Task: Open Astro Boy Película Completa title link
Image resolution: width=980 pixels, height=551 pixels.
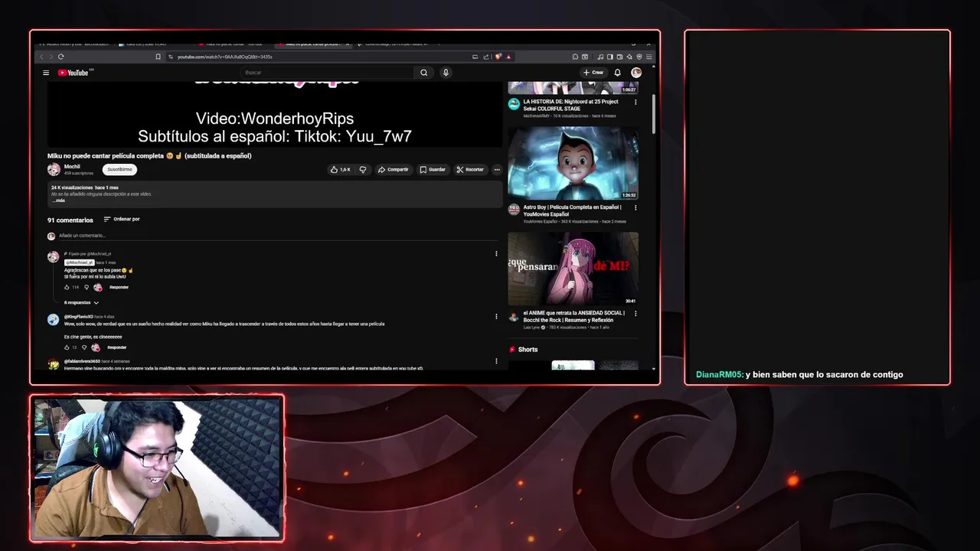Action: point(572,210)
